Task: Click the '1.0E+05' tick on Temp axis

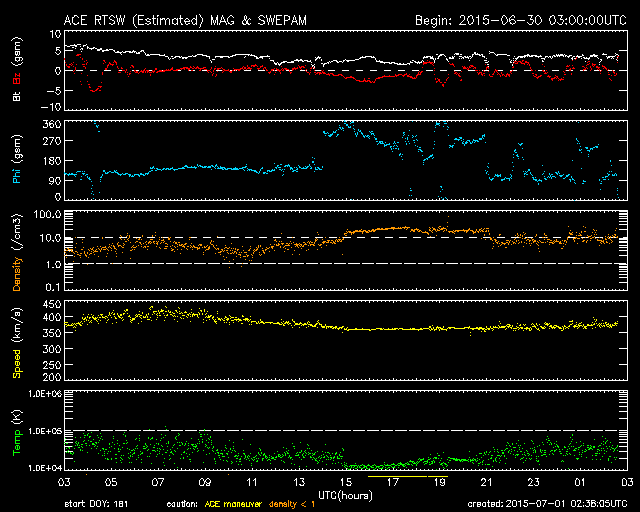Action: (45, 431)
